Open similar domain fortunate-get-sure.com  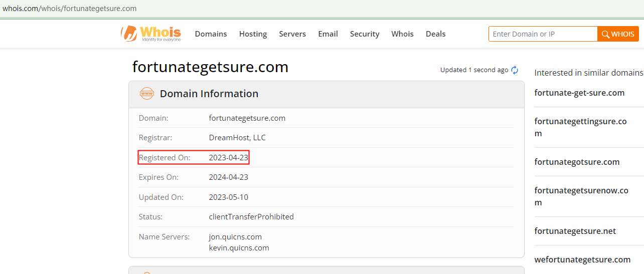(x=579, y=93)
